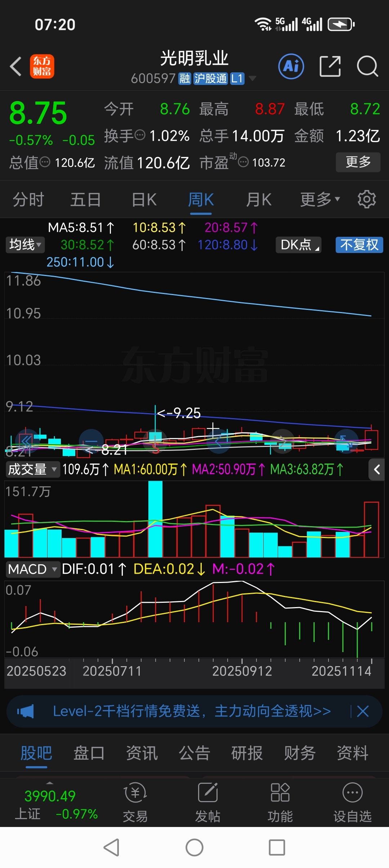Tap the tallest cyan volume bar

coord(155,519)
